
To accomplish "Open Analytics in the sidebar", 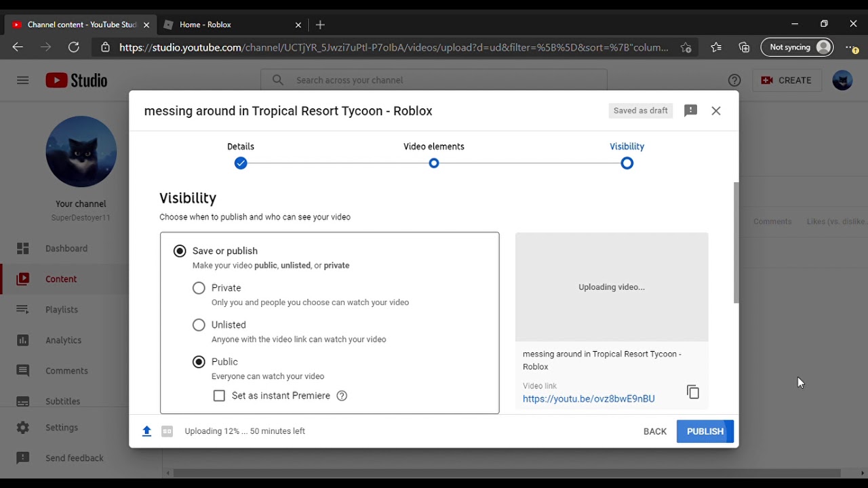I will pyautogui.click(x=64, y=340).
